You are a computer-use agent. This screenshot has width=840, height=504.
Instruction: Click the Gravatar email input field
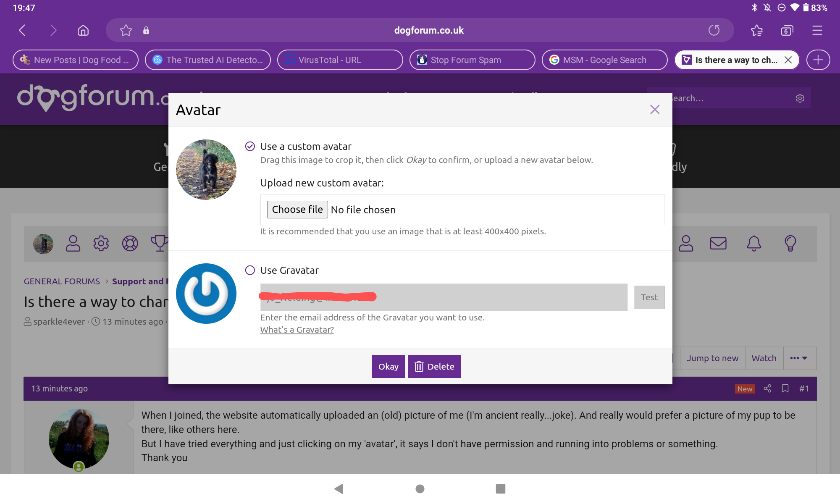[x=444, y=297]
